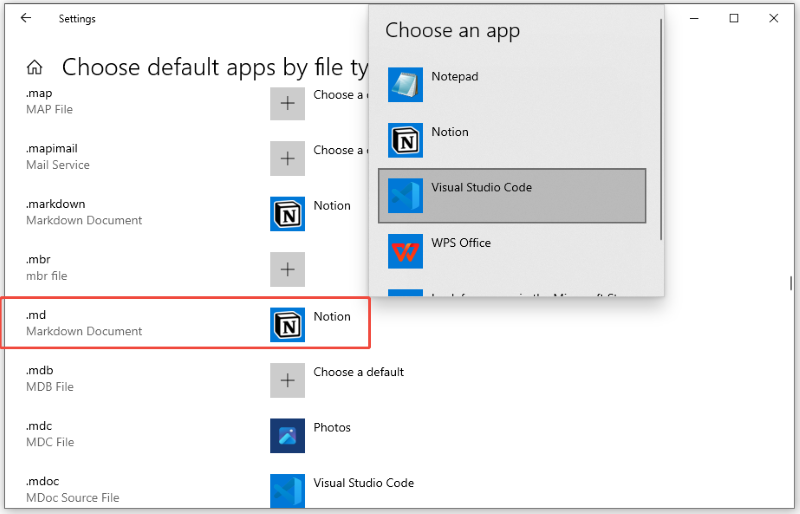Click the plus icon for .mapimail

coord(287,159)
